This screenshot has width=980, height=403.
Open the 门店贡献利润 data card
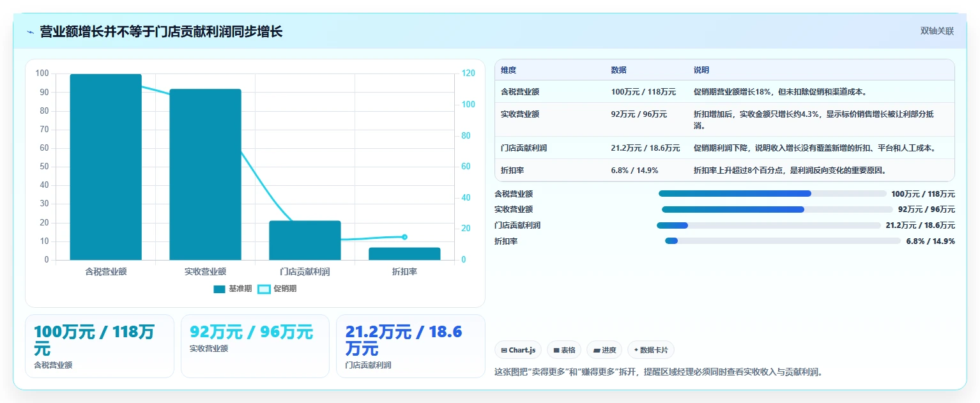pos(411,346)
